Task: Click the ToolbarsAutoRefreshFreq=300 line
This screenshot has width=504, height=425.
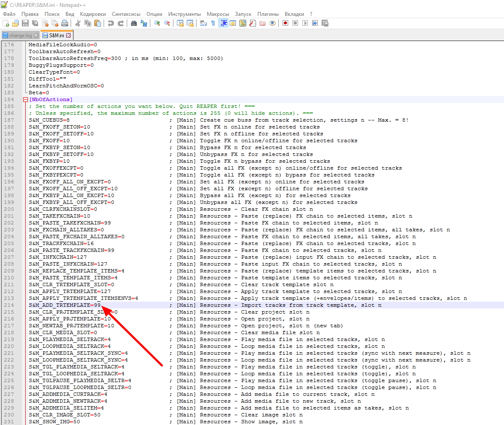Action: point(75,59)
